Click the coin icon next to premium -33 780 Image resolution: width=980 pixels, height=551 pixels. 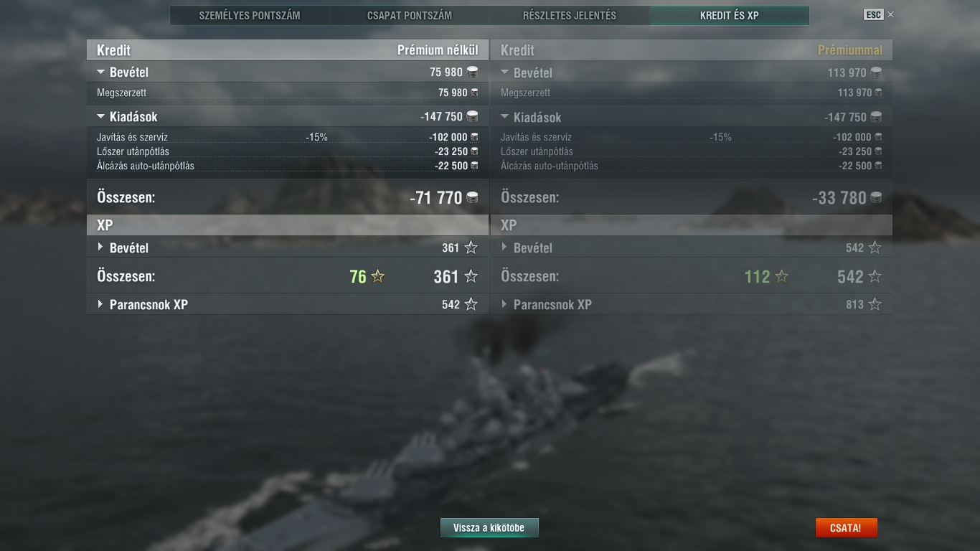point(876,197)
